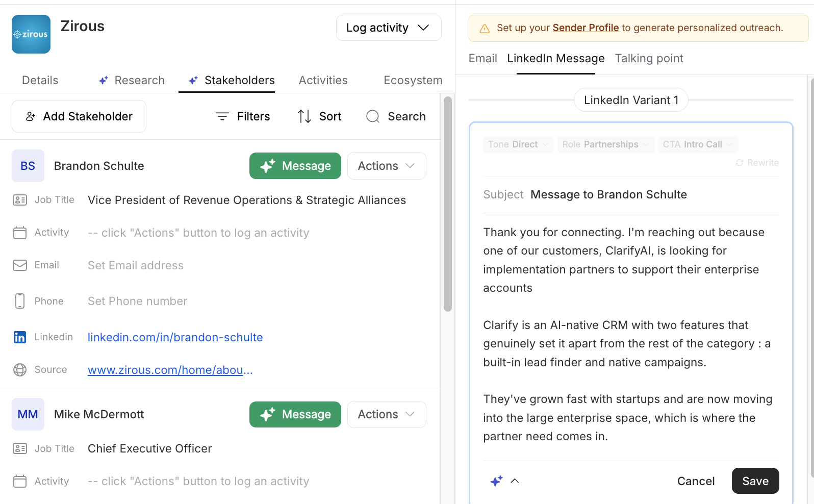814x504 pixels.
Task: Switch to the Talking point tab
Action: click(x=649, y=58)
